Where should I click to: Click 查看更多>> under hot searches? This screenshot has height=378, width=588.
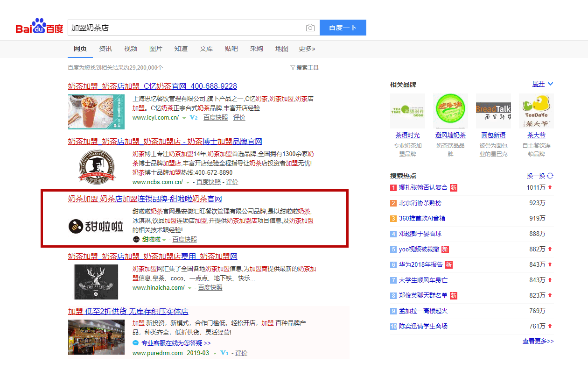538,342
